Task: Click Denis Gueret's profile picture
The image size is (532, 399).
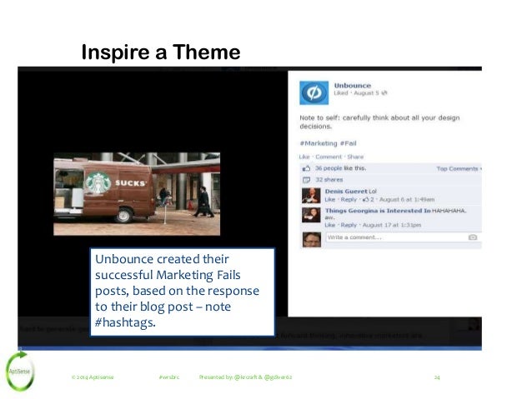Action: (311, 195)
